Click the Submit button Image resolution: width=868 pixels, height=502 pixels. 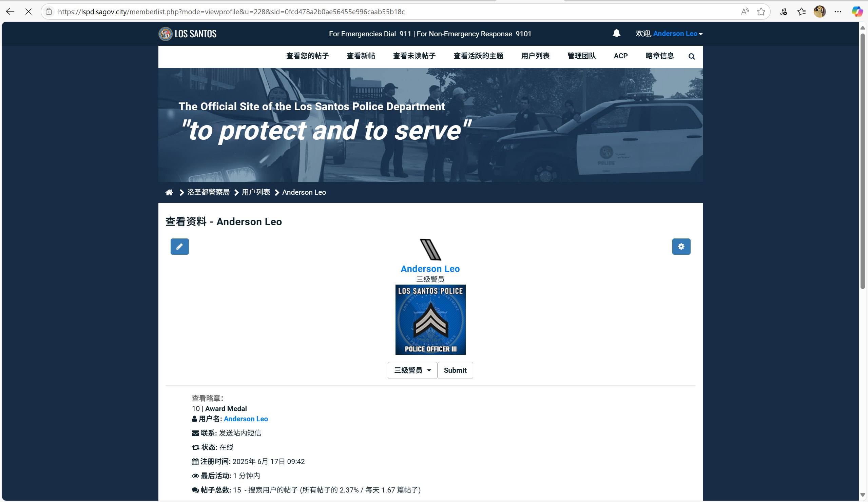455,370
